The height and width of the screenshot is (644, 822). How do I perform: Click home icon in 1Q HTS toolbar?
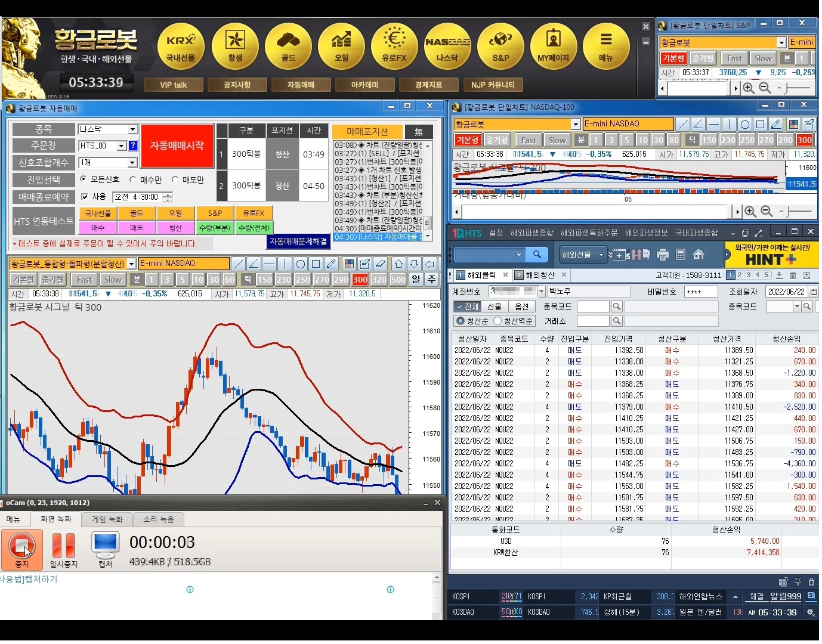pyautogui.click(x=699, y=255)
